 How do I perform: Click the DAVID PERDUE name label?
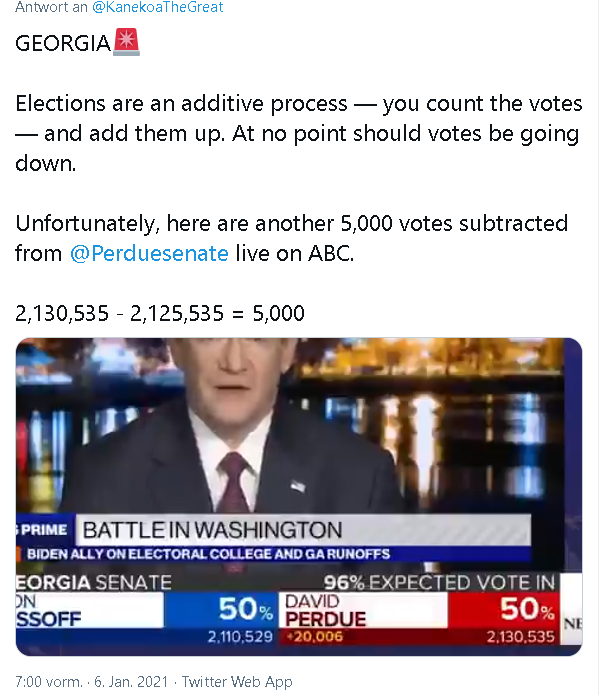326,610
